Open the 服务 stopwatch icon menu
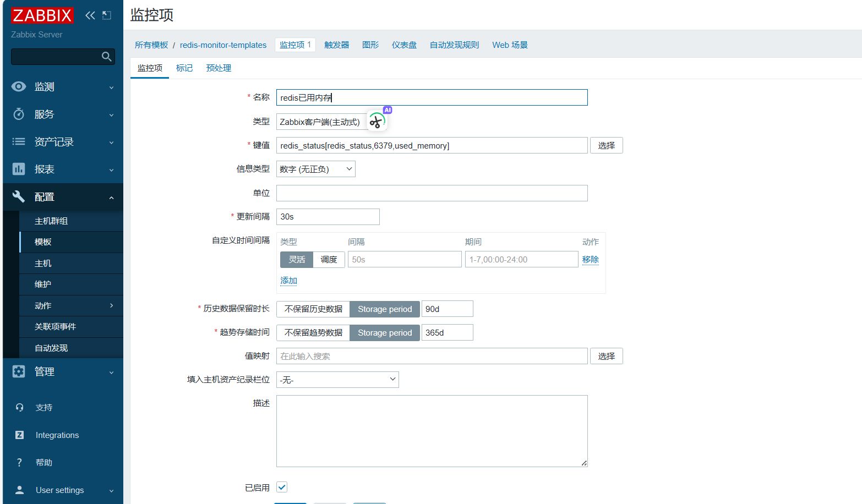Image resolution: width=862 pixels, height=504 pixels. pyautogui.click(x=19, y=114)
